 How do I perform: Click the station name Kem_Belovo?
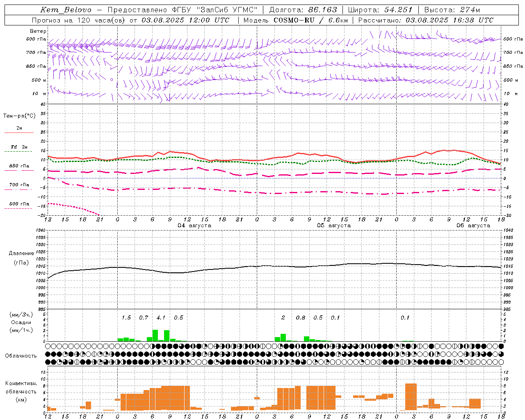pos(66,10)
